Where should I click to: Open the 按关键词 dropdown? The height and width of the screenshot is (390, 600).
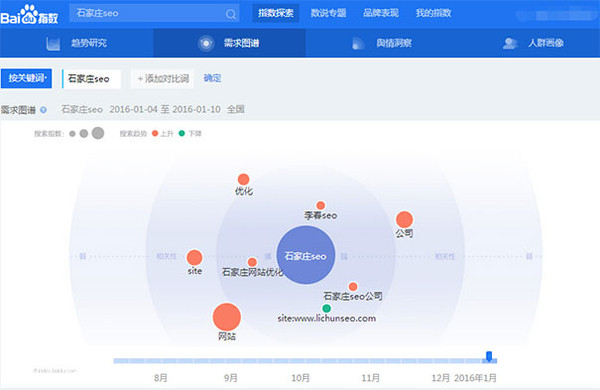pyautogui.click(x=26, y=78)
